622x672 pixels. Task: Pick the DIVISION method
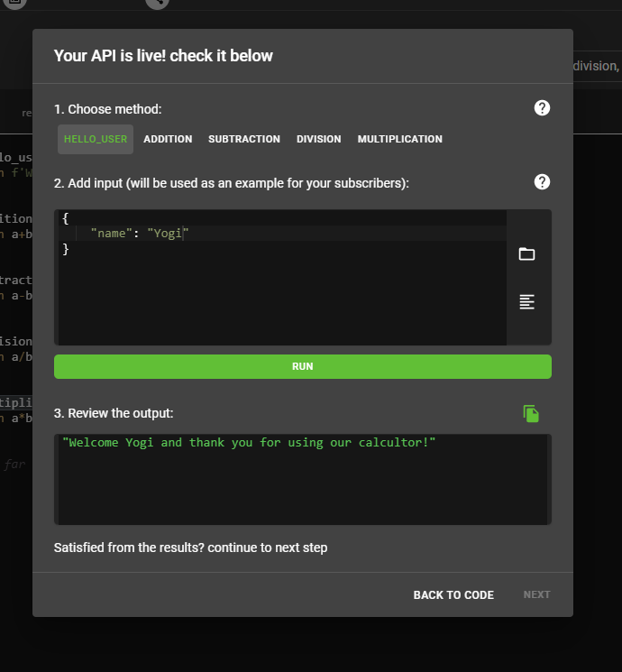tap(318, 140)
